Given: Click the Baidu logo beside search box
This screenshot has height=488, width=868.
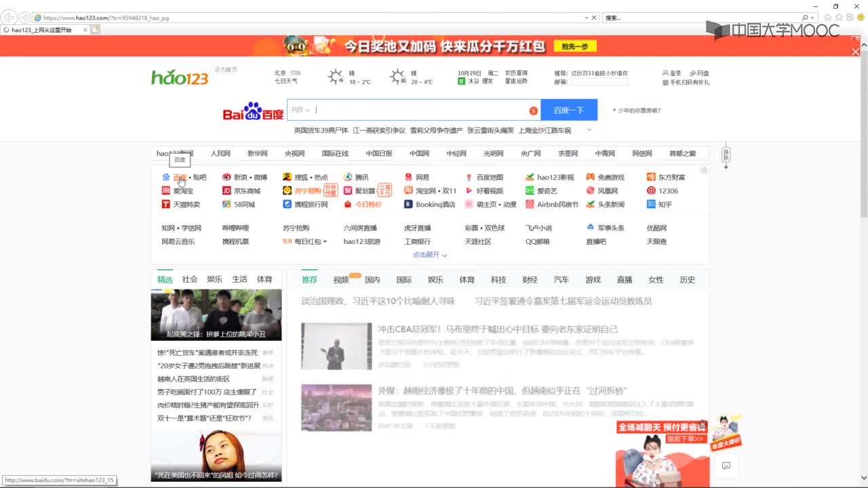Looking at the screenshot, I should 253,111.
